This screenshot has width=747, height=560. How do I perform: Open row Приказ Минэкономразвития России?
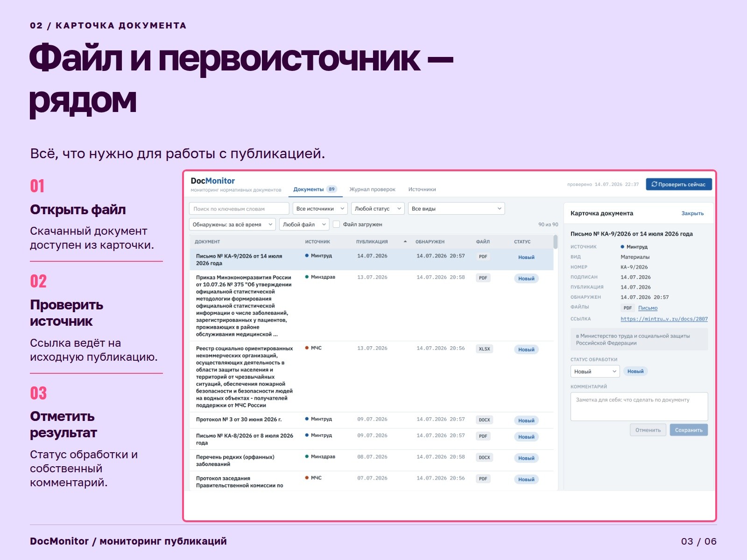click(x=372, y=306)
